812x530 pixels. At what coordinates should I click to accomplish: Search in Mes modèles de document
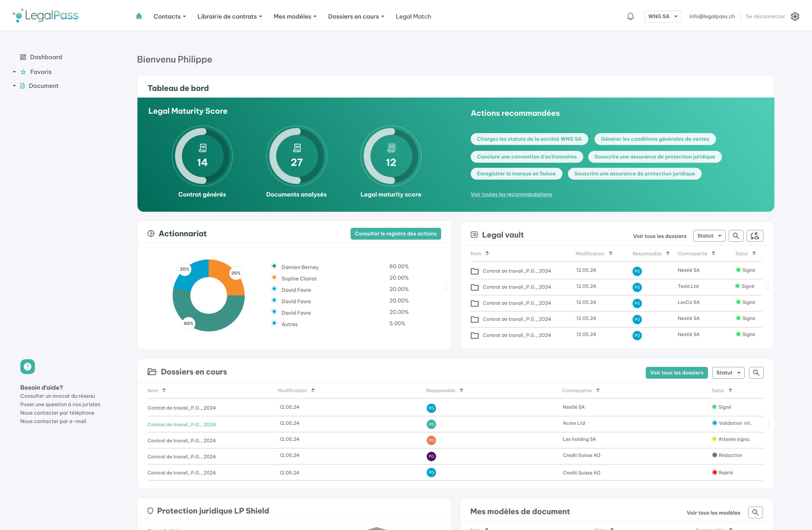[x=755, y=512]
